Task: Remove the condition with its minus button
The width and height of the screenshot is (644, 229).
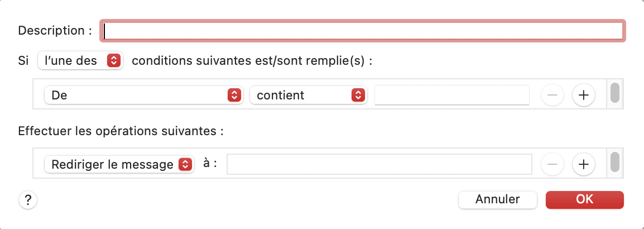Action: tap(552, 95)
